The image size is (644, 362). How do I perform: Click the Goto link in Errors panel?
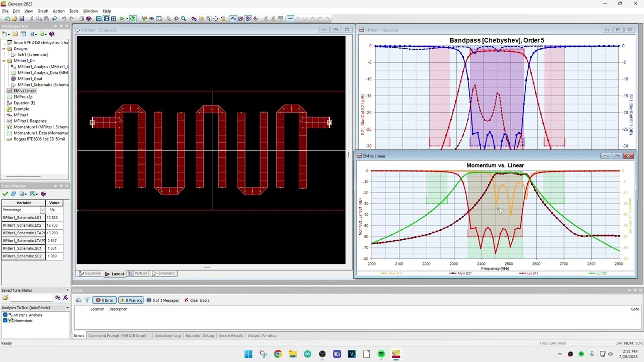[x=635, y=309]
